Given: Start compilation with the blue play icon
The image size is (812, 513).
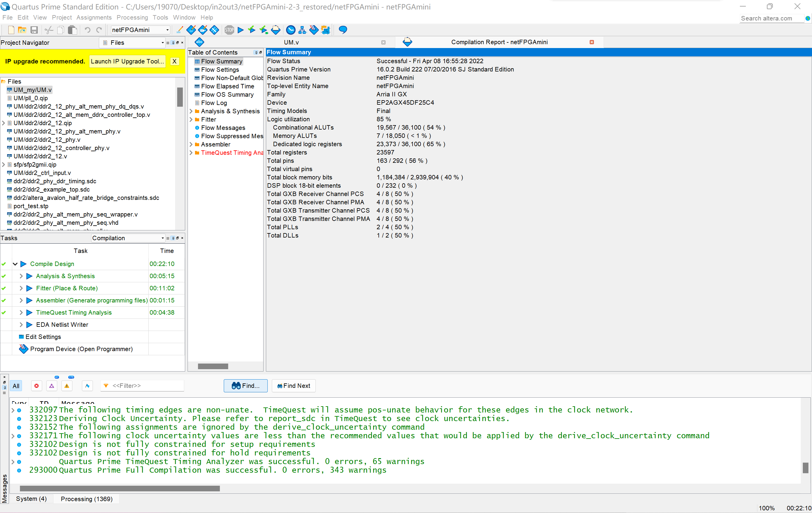Looking at the screenshot, I should pos(241,30).
